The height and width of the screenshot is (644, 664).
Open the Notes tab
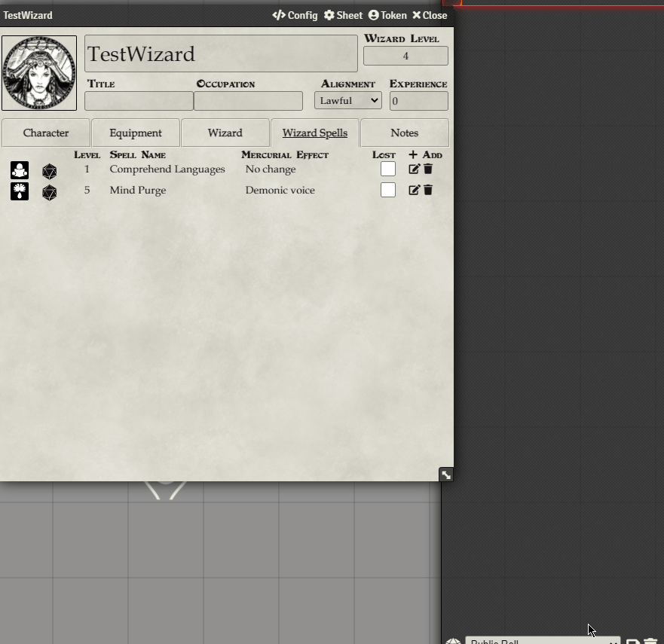click(404, 133)
